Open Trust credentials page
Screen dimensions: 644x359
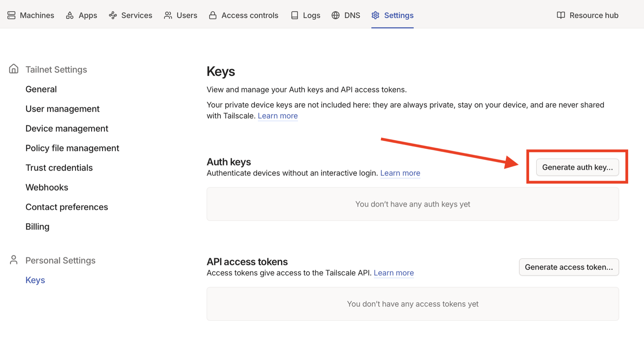click(x=59, y=168)
